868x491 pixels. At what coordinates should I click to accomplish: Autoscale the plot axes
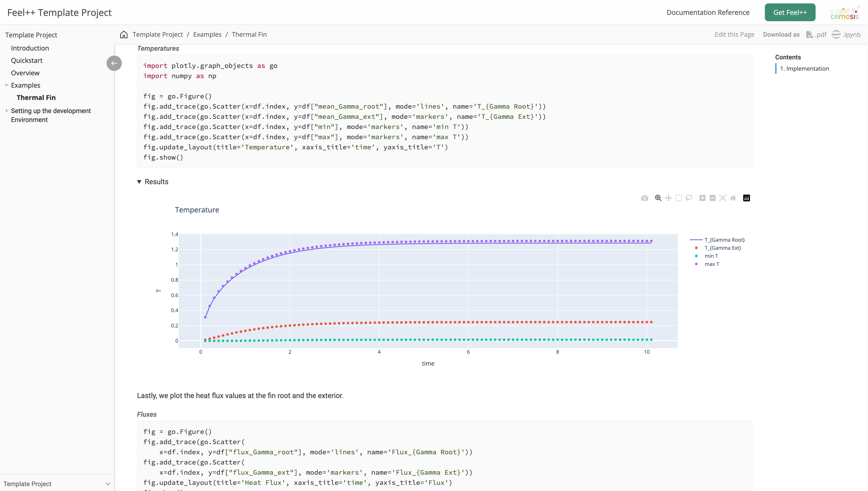point(723,198)
